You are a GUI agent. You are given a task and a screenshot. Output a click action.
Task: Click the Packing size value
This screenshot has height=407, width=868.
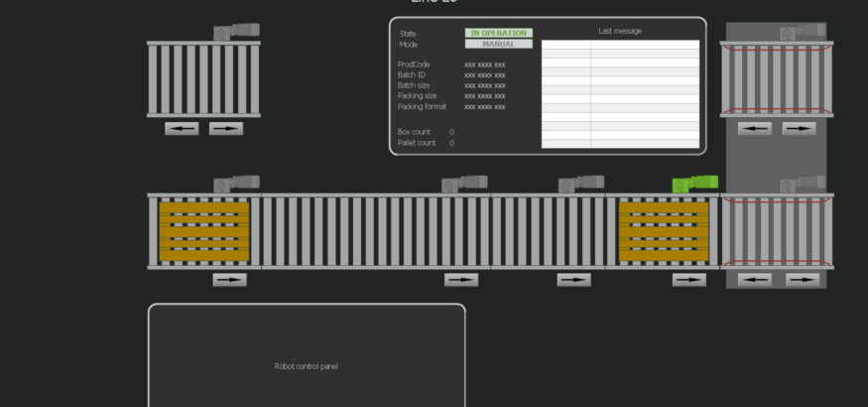point(485,96)
